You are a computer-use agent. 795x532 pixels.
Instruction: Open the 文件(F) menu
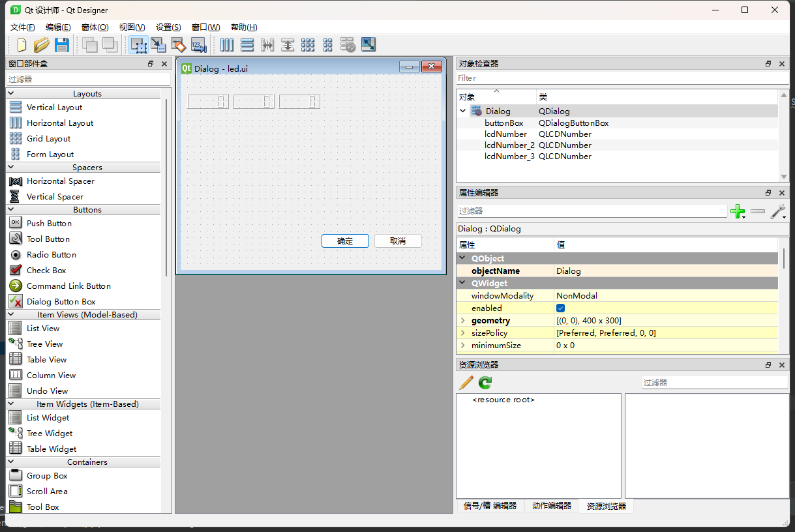click(x=23, y=27)
